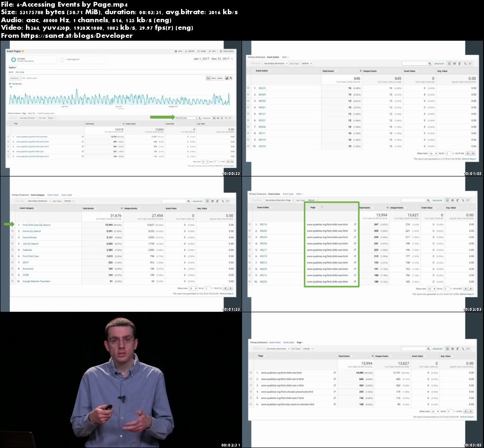484x448 pixels.
Task: Tick the checkbox for Calendar row
Action: point(13,250)
